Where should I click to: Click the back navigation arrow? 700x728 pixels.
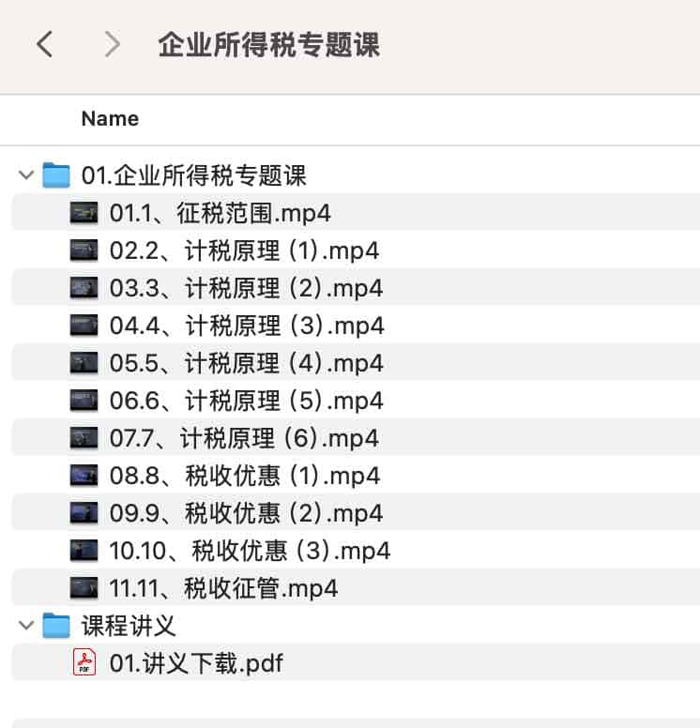click(44, 44)
